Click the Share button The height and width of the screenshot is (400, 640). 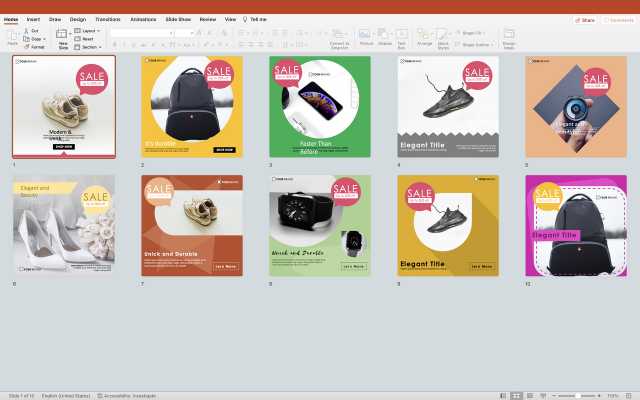pyautogui.click(x=585, y=19)
